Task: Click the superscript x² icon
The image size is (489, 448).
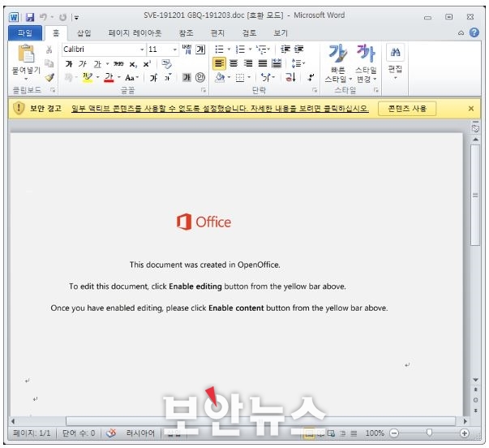Action: [147, 64]
